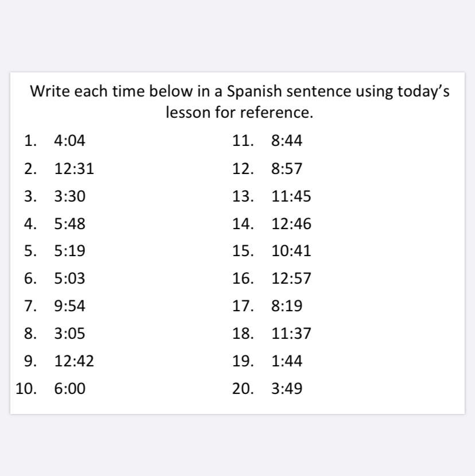Select the 11:37 time

tap(291, 334)
